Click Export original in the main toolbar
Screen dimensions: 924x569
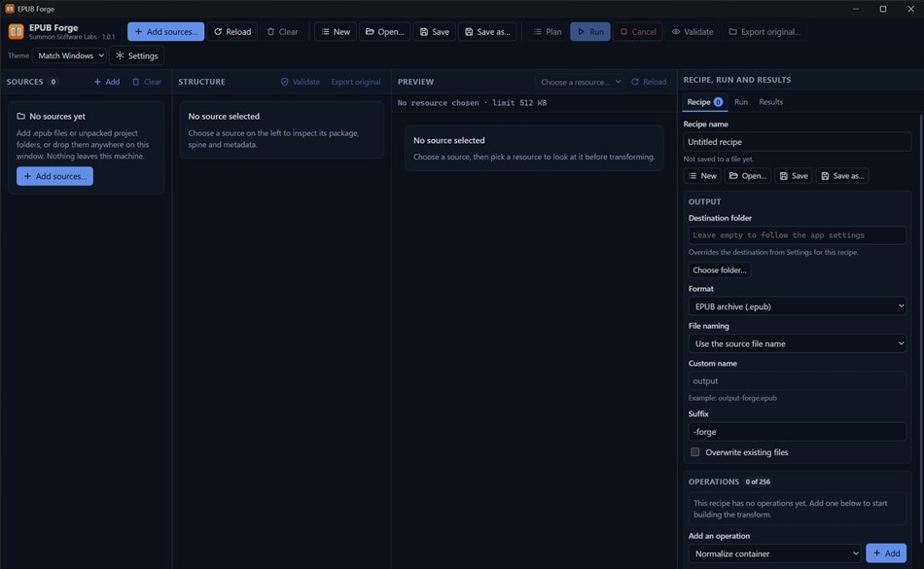764,32
